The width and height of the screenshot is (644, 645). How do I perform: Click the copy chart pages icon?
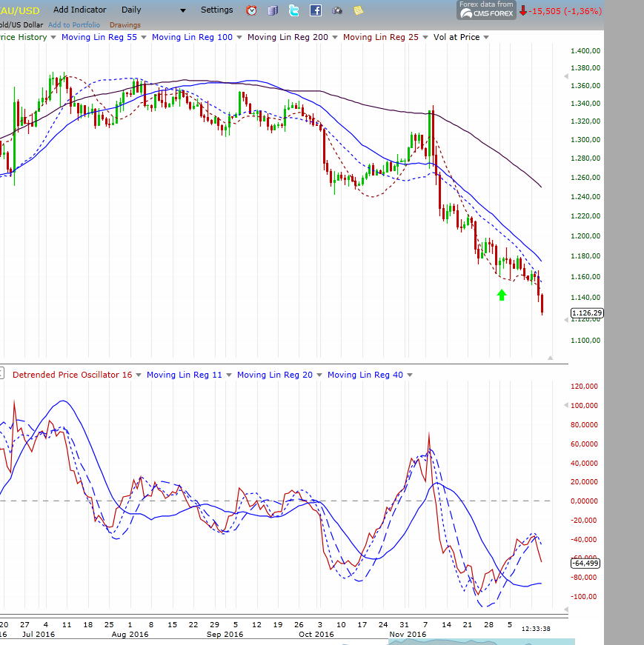click(x=273, y=10)
